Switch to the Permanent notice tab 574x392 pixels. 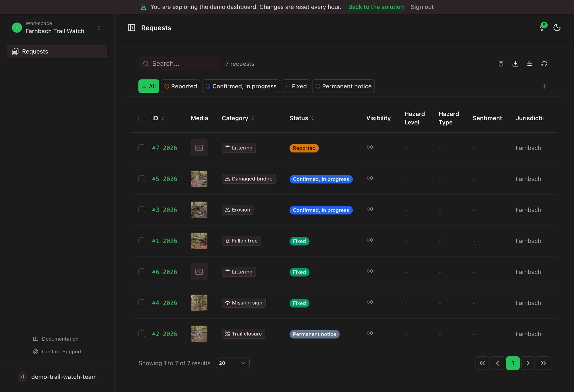[343, 86]
